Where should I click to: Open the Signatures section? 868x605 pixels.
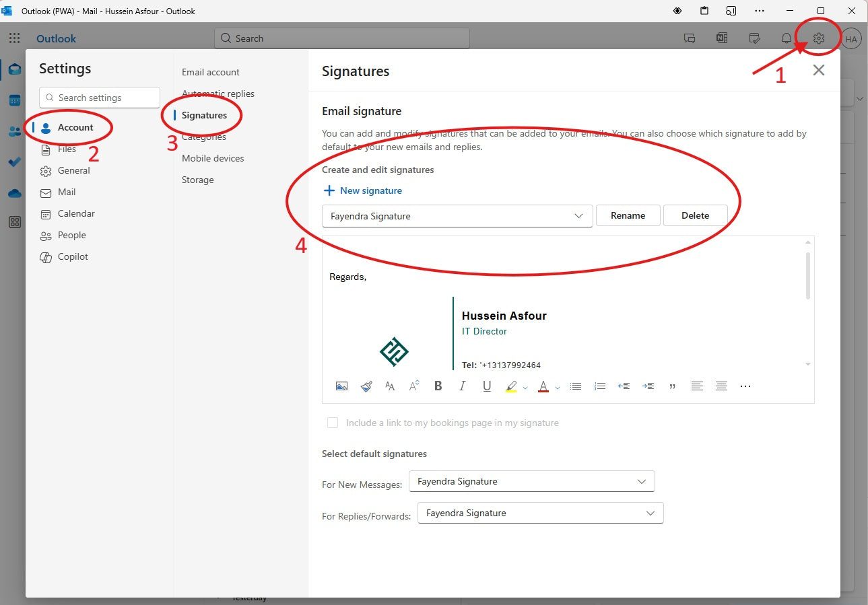coord(204,115)
